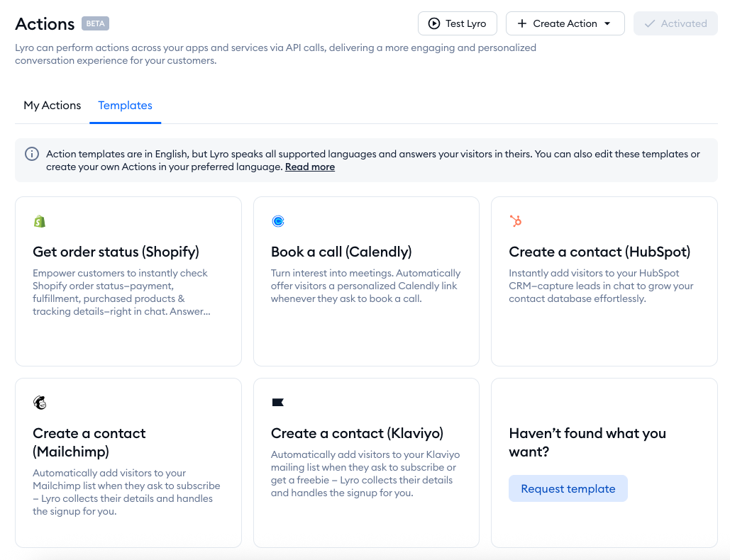Pick the Create a contact (Klaviyo) card
This screenshot has width=730, height=560.
[x=366, y=463]
